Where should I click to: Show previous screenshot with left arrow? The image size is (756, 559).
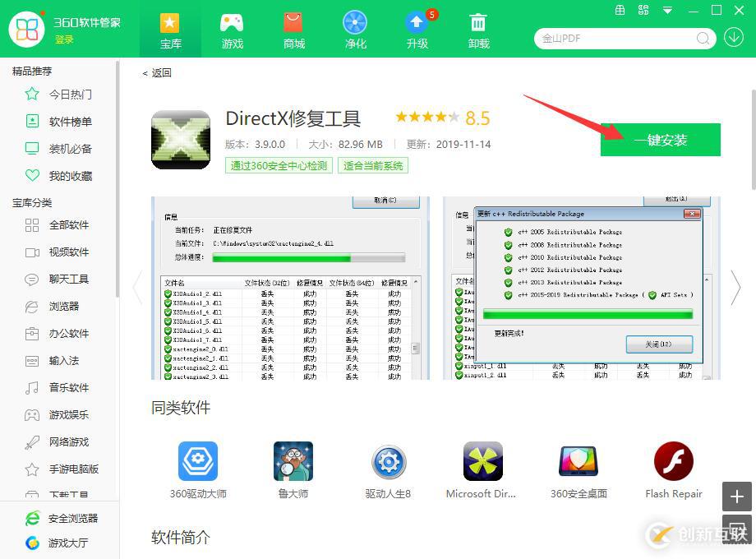(x=138, y=288)
